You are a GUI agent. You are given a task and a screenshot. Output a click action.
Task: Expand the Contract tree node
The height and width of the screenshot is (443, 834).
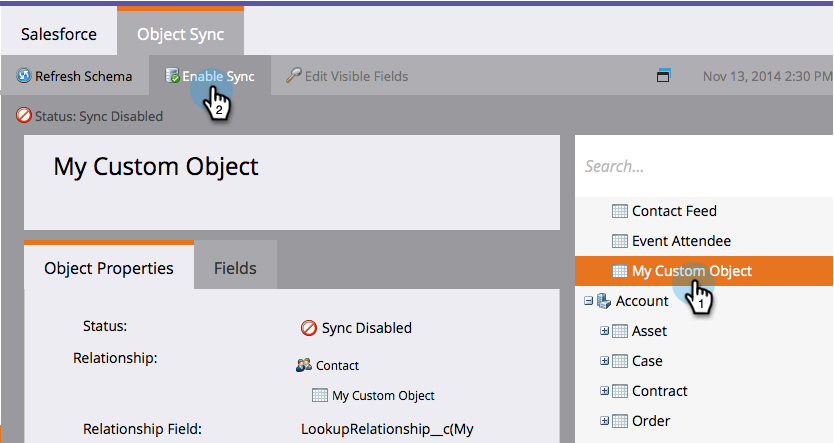click(604, 391)
